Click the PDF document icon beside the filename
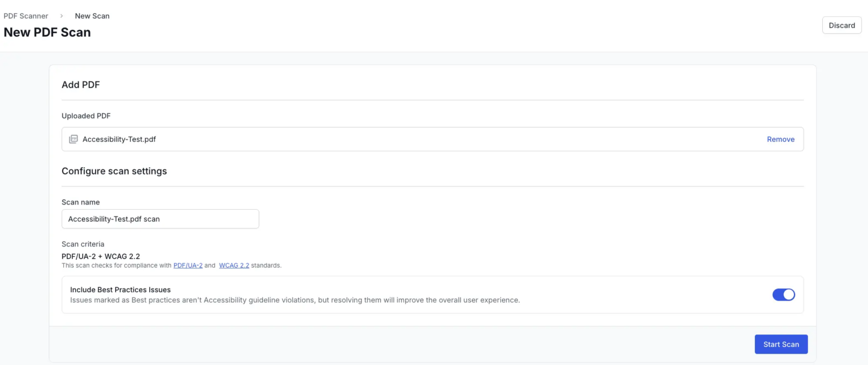 coord(73,138)
